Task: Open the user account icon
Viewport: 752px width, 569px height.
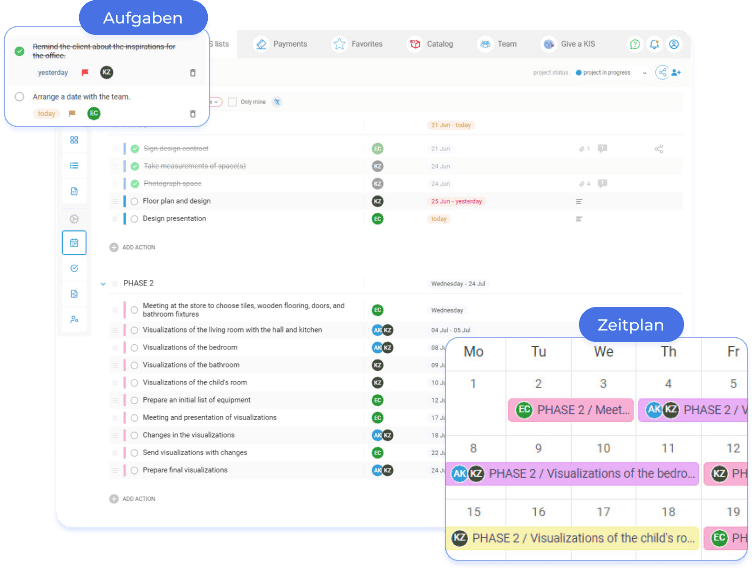Action: click(674, 44)
